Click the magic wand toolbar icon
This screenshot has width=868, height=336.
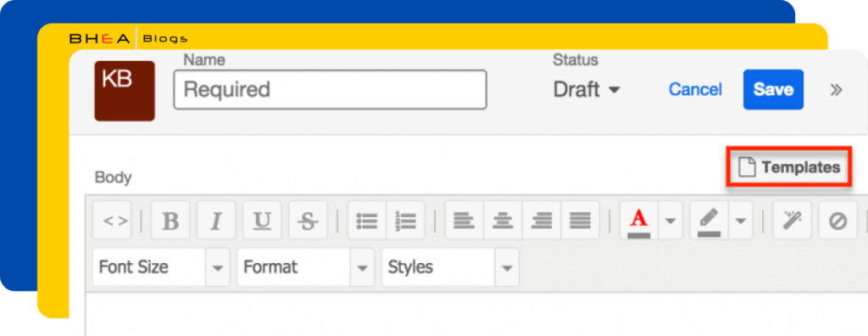point(793,220)
